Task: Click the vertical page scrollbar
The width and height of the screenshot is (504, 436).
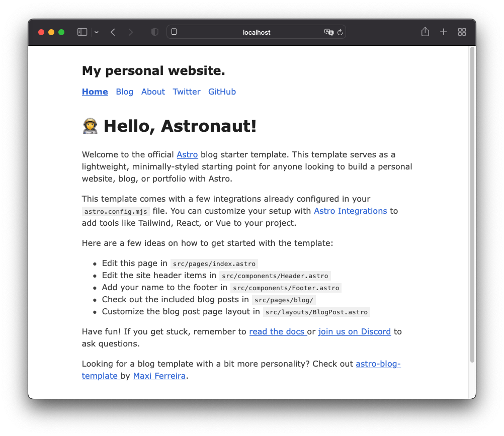Action: click(x=472, y=205)
